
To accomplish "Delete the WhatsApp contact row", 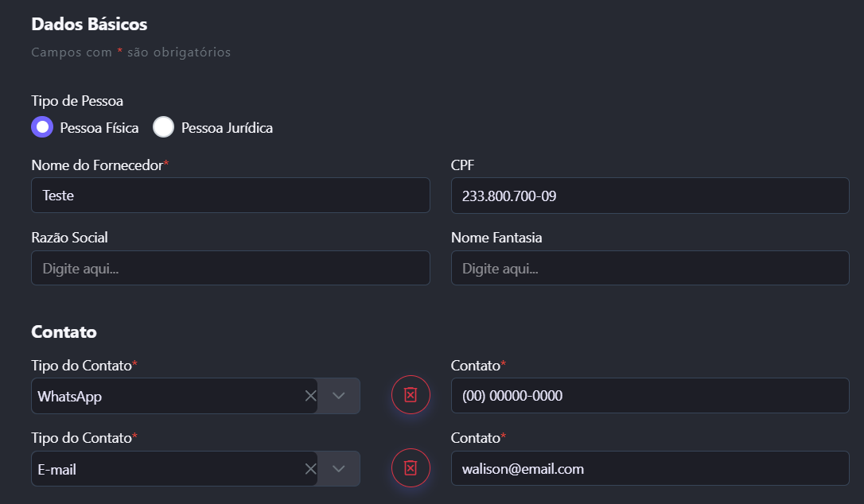I will [x=411, y=395].
